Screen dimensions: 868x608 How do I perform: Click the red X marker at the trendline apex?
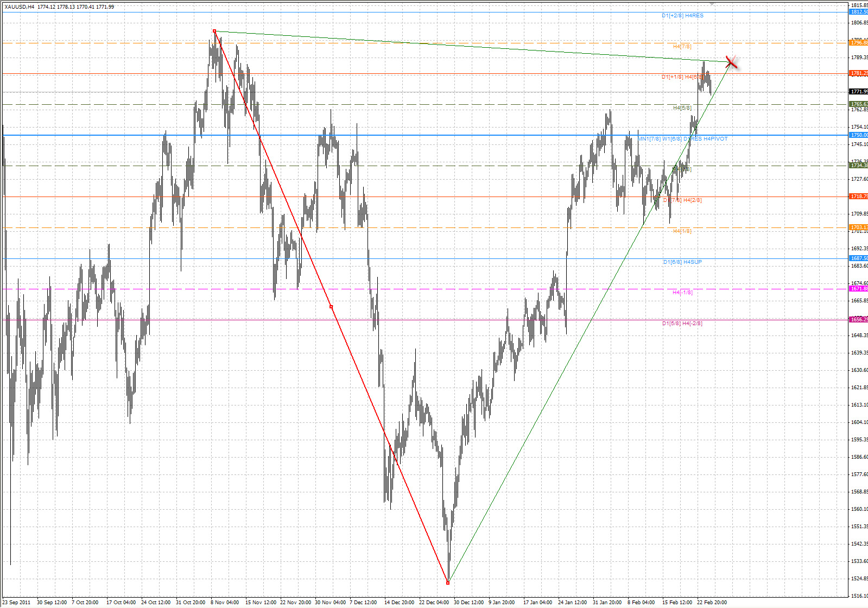point(731,62)
